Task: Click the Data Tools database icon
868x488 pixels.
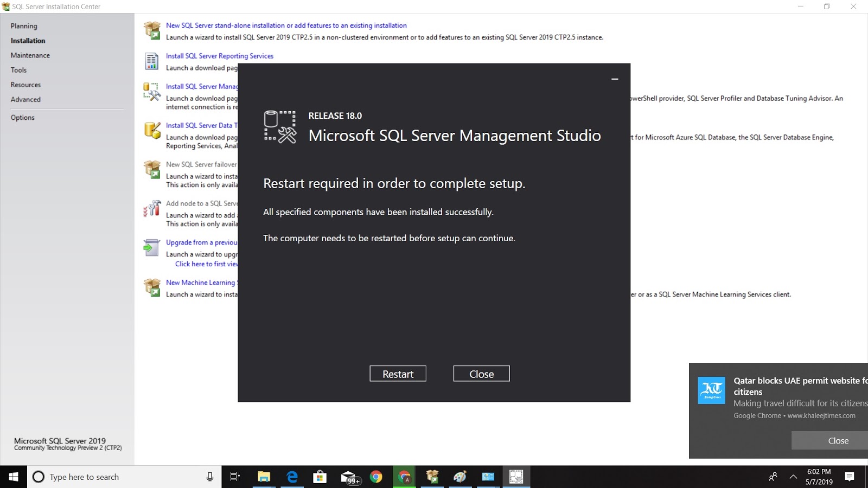Action: (152, 130)
